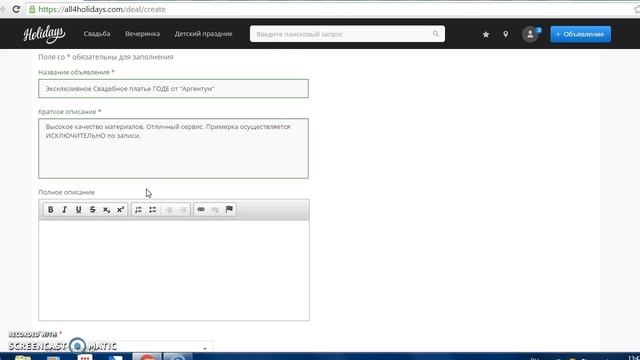
Task: Open the user profile avatar
Action: coord(530,34)
